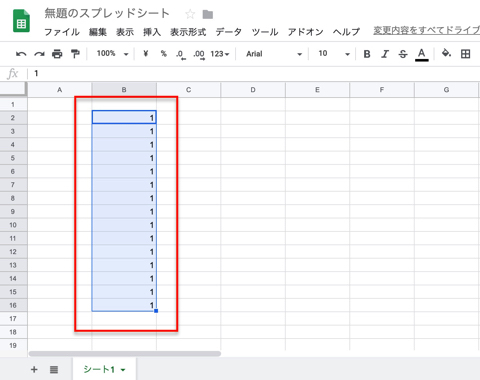The image size is (480, 380).
Task: Select column E header
Action: pyautogui.click(x=317, y=90)
